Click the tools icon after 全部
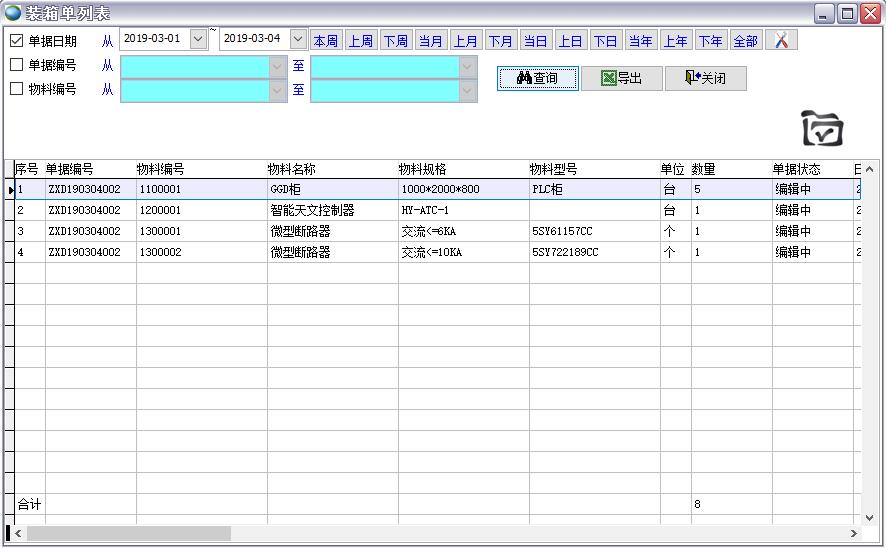Viewport: 886px width, 548px height. click(x=781, y=41)
